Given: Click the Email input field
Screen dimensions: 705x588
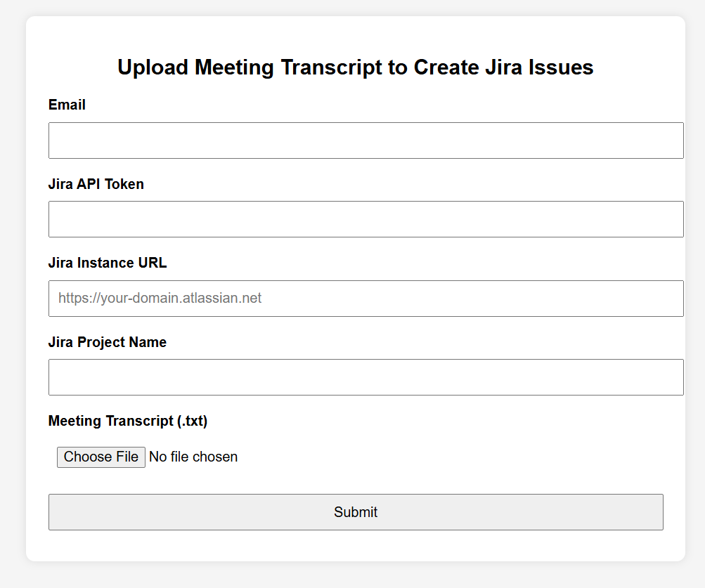Looking at the screenshot, I should [366, 141].
